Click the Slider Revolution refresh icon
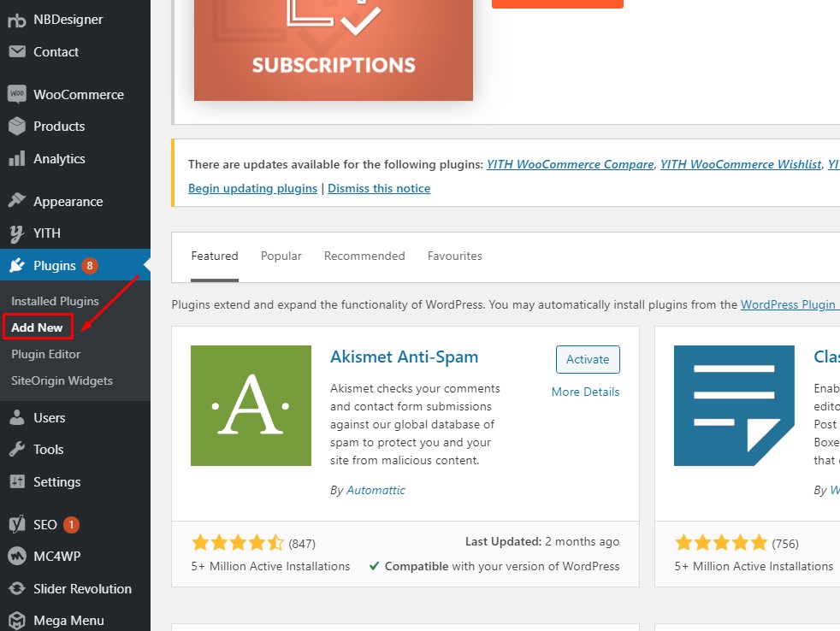 coord(16,589)
